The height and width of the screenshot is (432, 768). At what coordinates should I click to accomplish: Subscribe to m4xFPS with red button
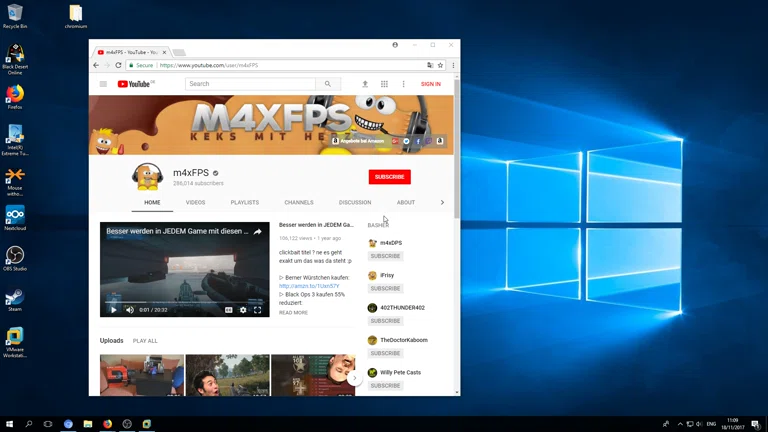pos(389,177)
